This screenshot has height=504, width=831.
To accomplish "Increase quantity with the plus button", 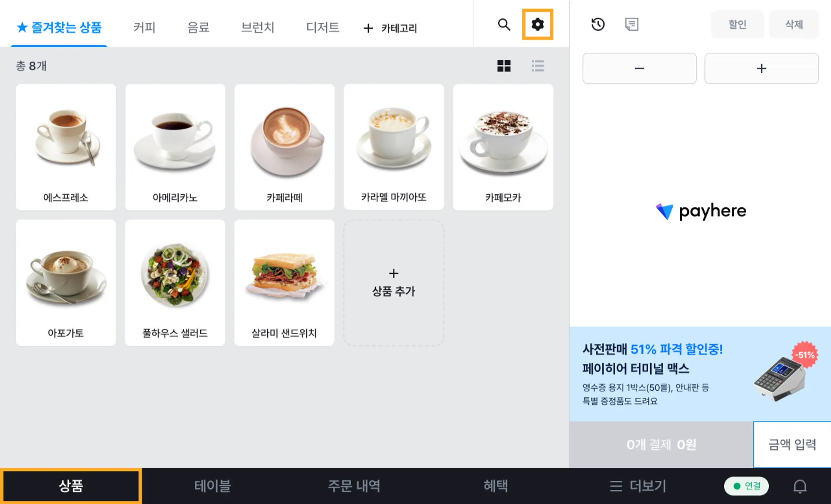I will 762,69.
